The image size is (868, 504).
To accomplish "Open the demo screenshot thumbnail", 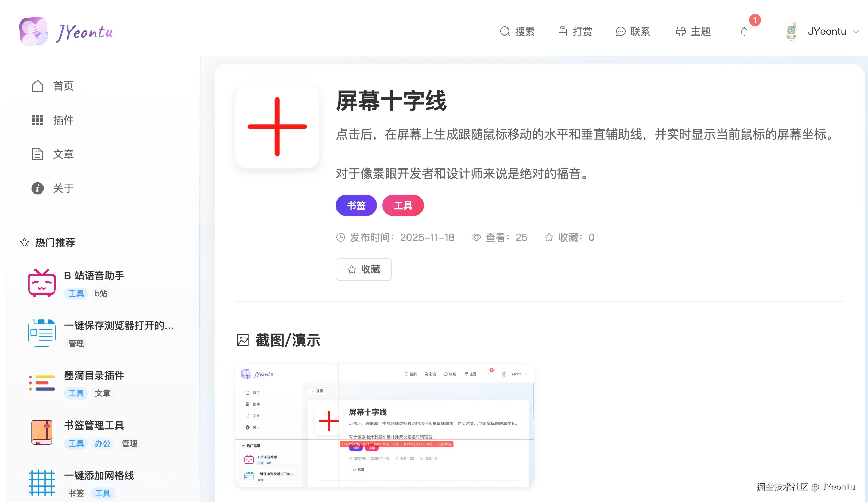I will pos(385,425).
